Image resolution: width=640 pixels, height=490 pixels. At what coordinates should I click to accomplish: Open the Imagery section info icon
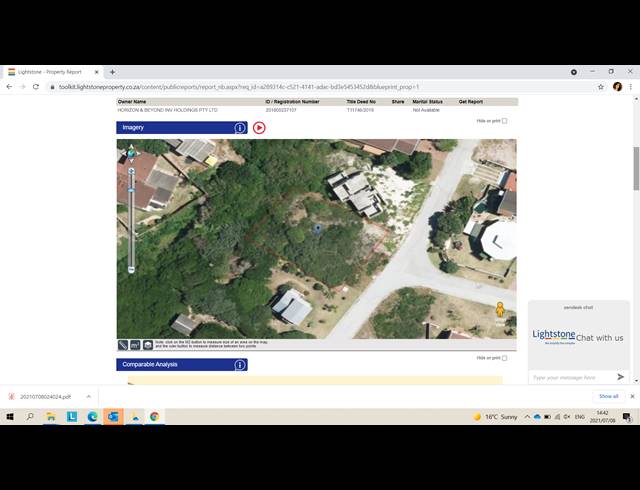(x=240, y=128)
